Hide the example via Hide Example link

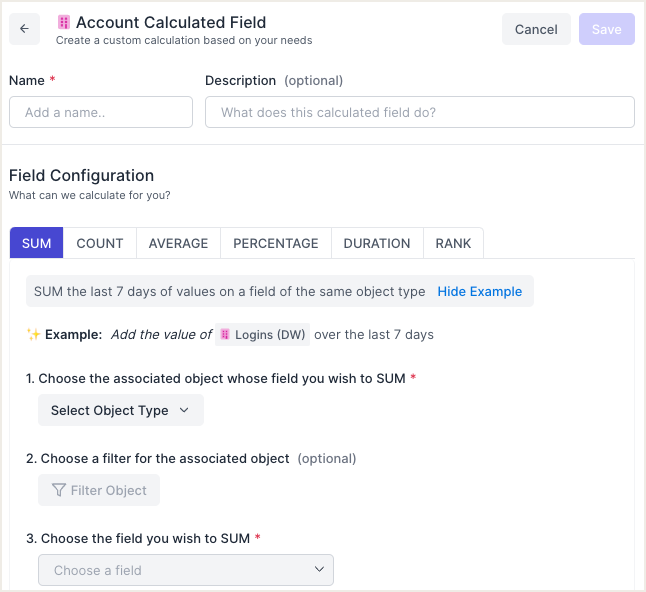point(480,291)
